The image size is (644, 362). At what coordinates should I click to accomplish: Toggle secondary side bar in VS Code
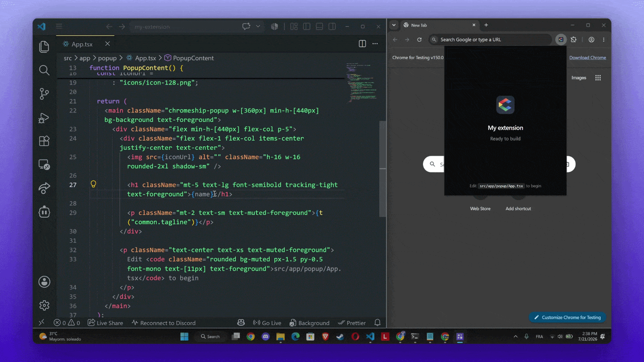332,27
